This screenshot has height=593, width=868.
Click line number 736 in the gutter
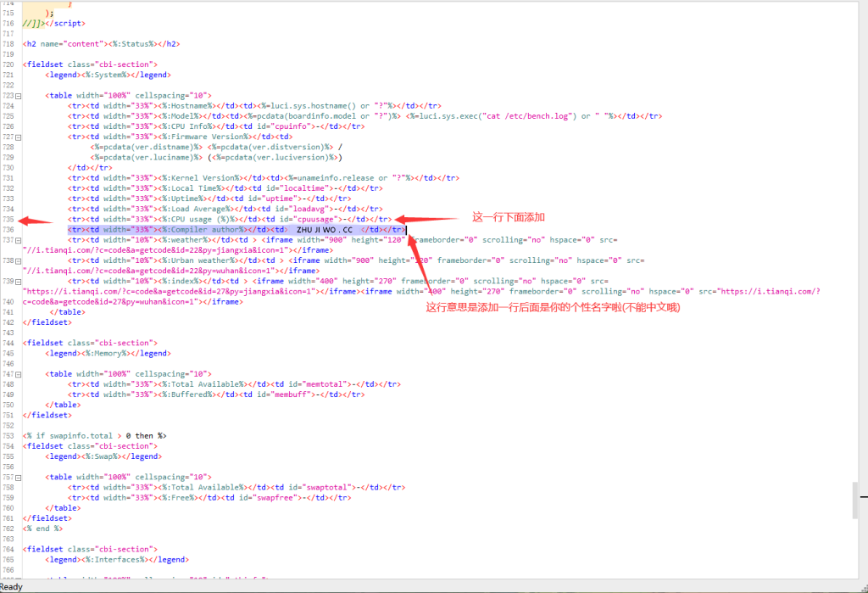[x=8, y=229]
